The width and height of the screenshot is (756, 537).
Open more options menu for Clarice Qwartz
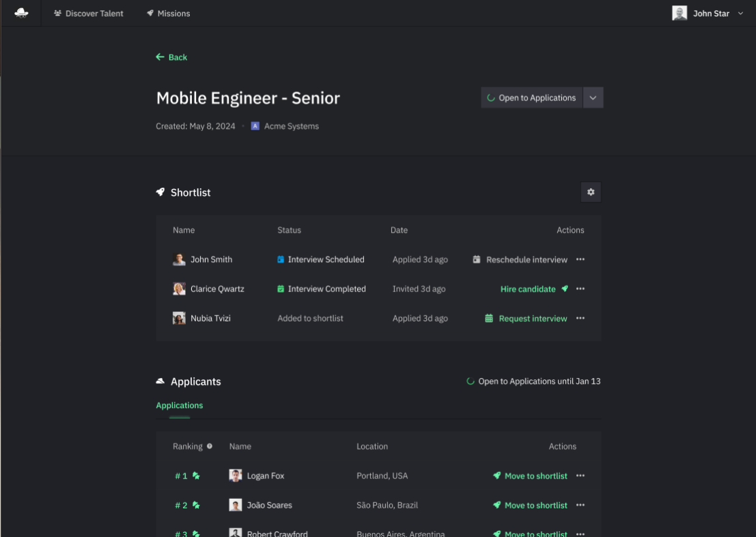[580, 289]
